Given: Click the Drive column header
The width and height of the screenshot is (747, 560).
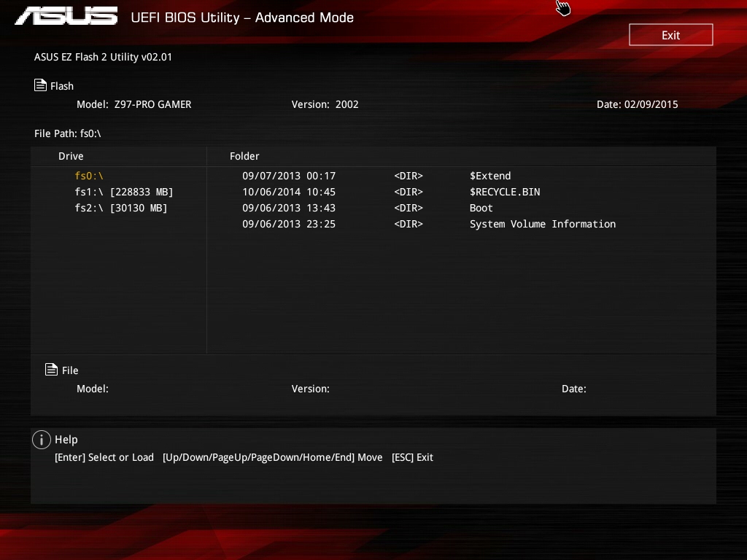Looking at the screenshot, I should coord(71,156).
